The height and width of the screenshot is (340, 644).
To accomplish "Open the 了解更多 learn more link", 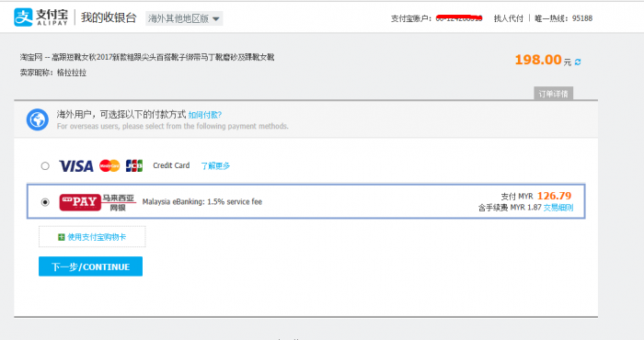I will coord(215,165).
